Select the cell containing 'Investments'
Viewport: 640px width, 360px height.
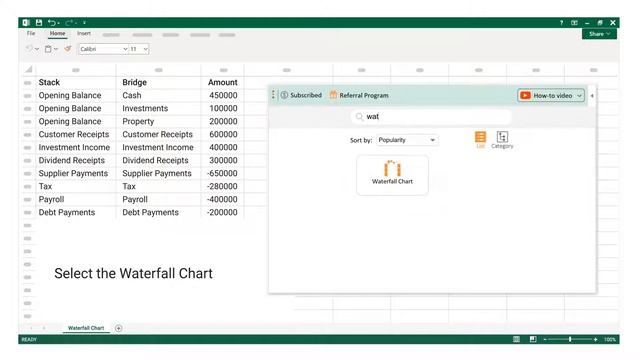[x=158, y=109]
